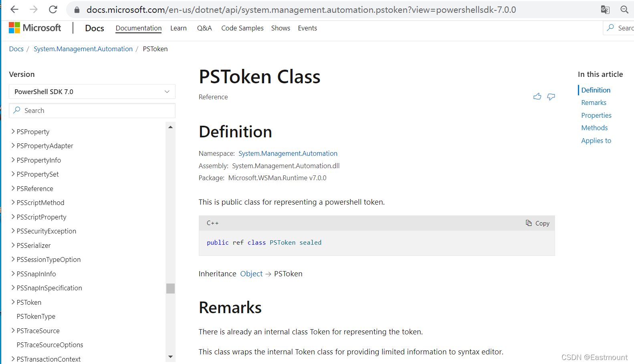Click the Microsoft logo

coord(35,28)
